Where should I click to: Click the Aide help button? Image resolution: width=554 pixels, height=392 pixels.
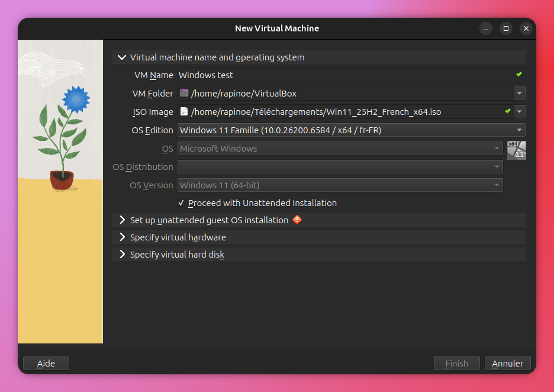click(x=46, y=363)
